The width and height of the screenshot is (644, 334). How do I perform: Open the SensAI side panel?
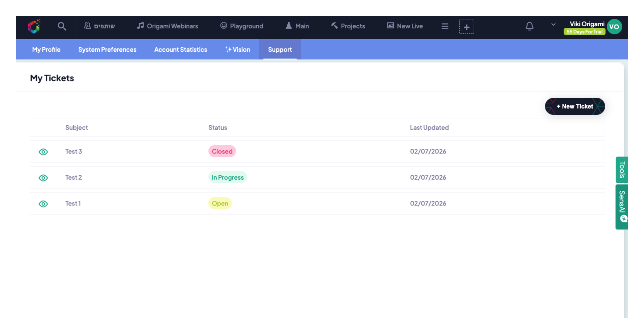[x=622, y=207]
